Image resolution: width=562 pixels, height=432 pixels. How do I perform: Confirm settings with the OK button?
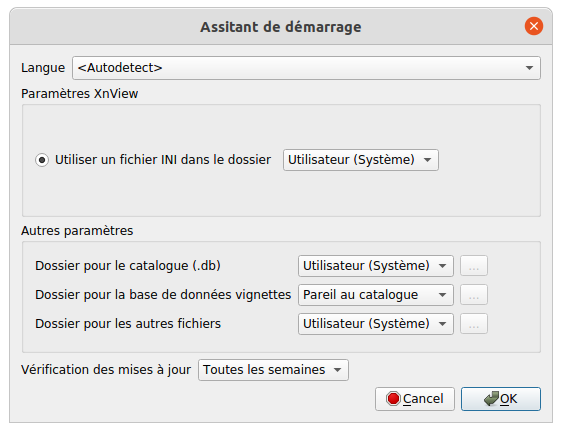coord(501,399)
